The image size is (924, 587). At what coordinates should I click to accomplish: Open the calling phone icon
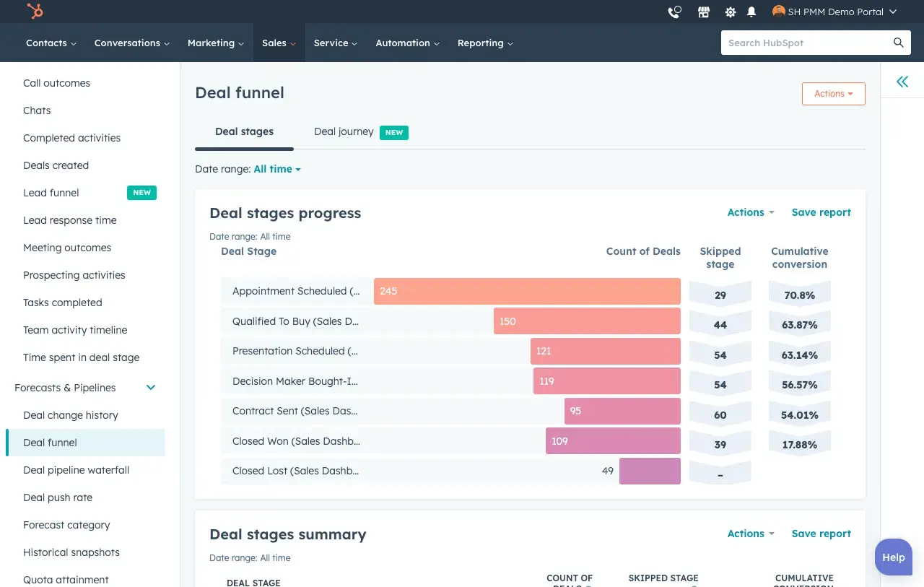pyautogui.click(x=674, y=12)
